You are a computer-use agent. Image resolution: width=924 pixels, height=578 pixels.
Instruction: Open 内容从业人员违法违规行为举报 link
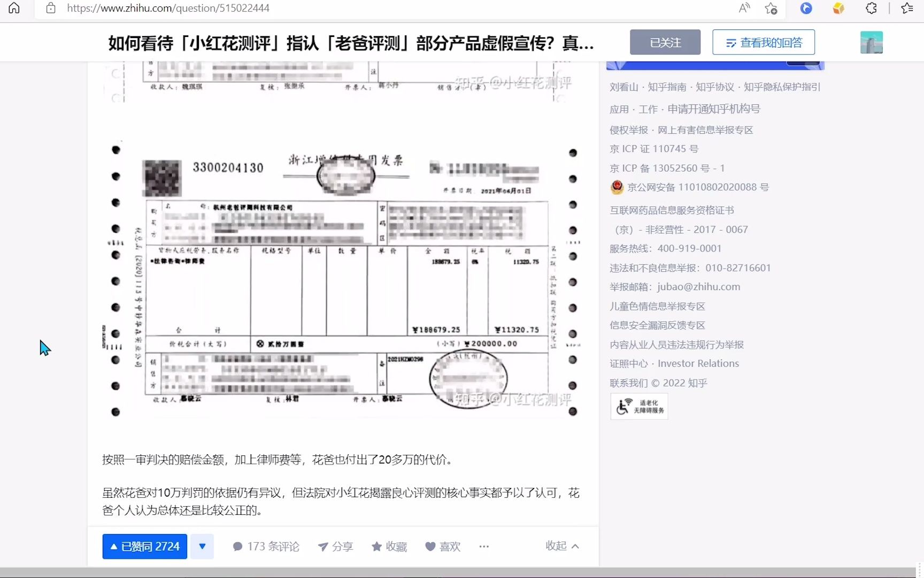677,345
